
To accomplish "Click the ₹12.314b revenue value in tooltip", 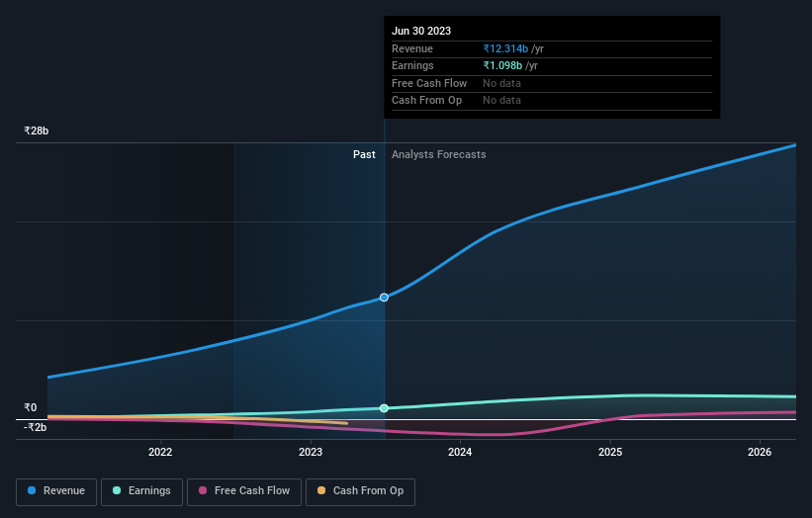I will click(505, 48).
